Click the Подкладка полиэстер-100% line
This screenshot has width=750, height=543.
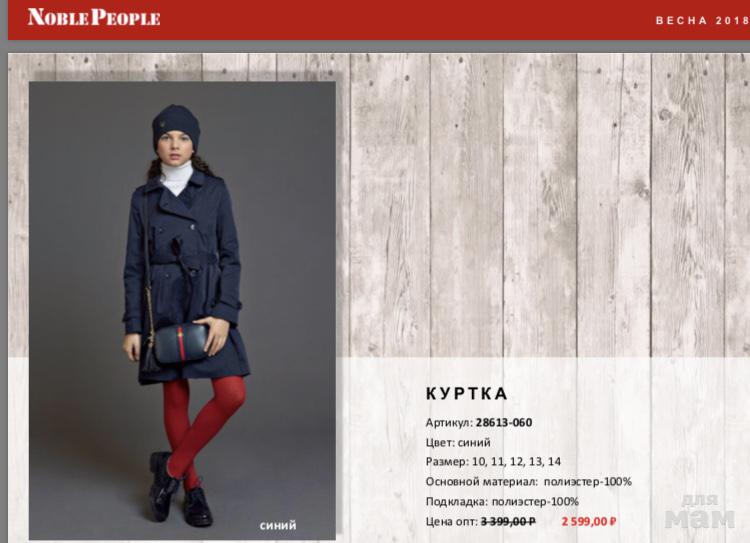click(x=502, y=501)
